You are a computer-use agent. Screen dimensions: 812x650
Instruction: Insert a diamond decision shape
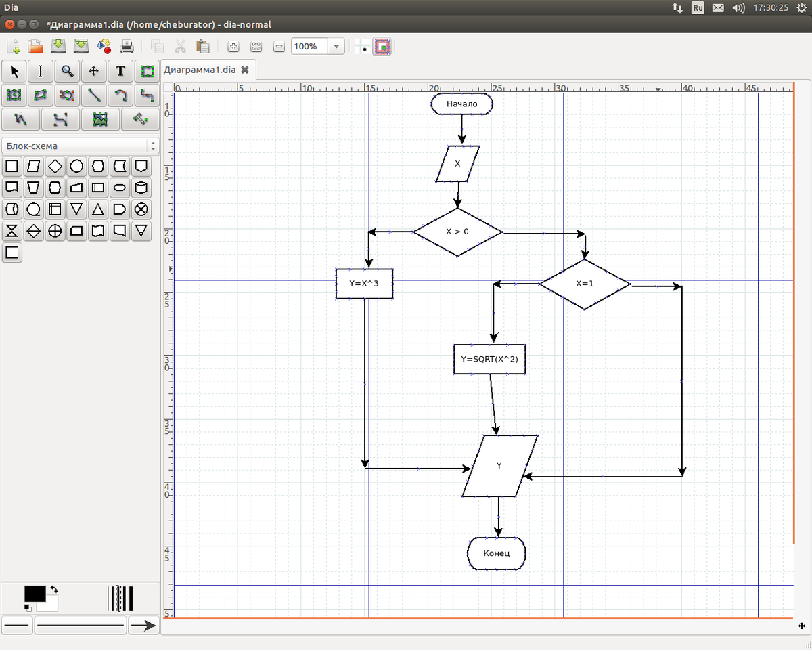point(55,166)
